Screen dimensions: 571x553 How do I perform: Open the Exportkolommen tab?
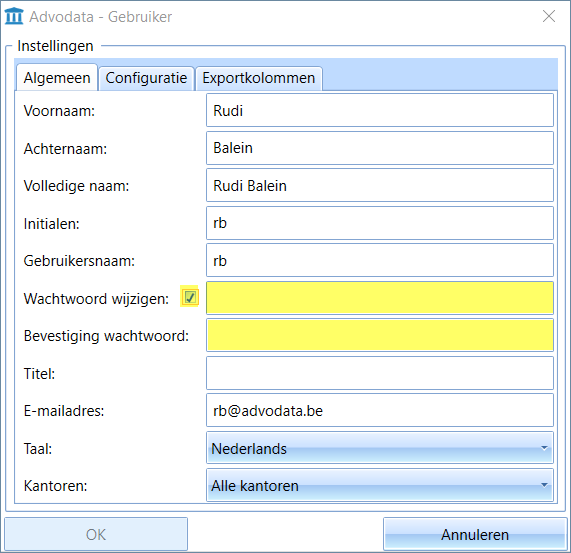pos(259,78)
